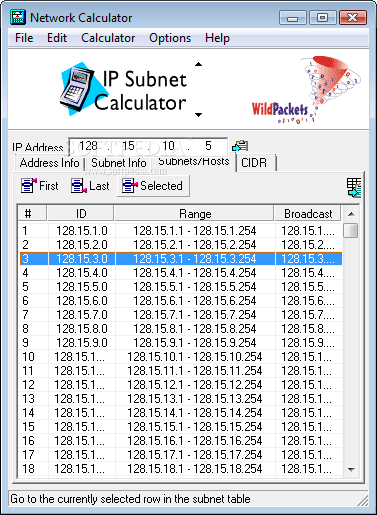The image size is (377, 515).
Task: Click range 128.15.15.1 - 128.15.15.254
Action: [195, 427]
